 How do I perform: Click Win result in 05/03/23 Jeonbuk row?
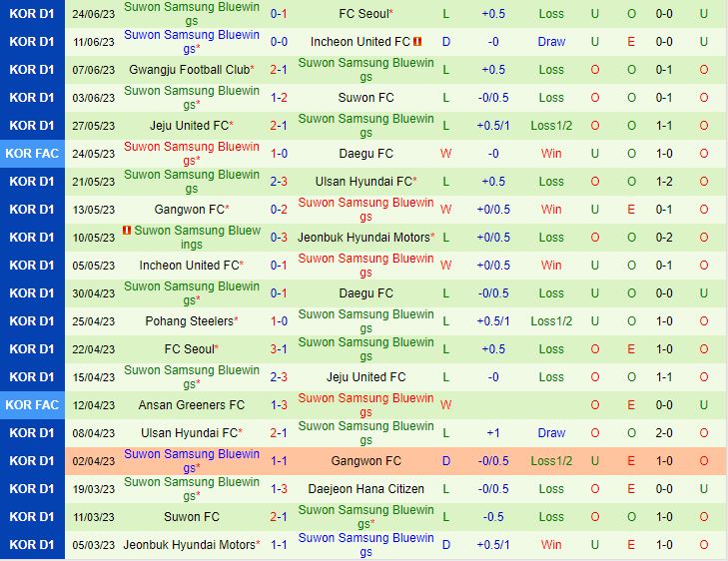(x=551, y=544)
